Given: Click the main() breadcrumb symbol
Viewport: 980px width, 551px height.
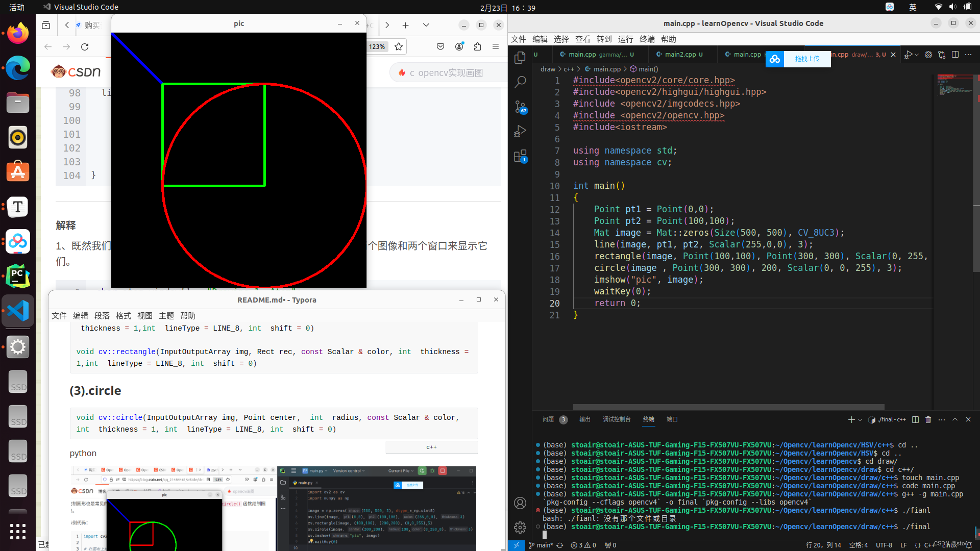Looking at the screenshot, I should point(644,69).
